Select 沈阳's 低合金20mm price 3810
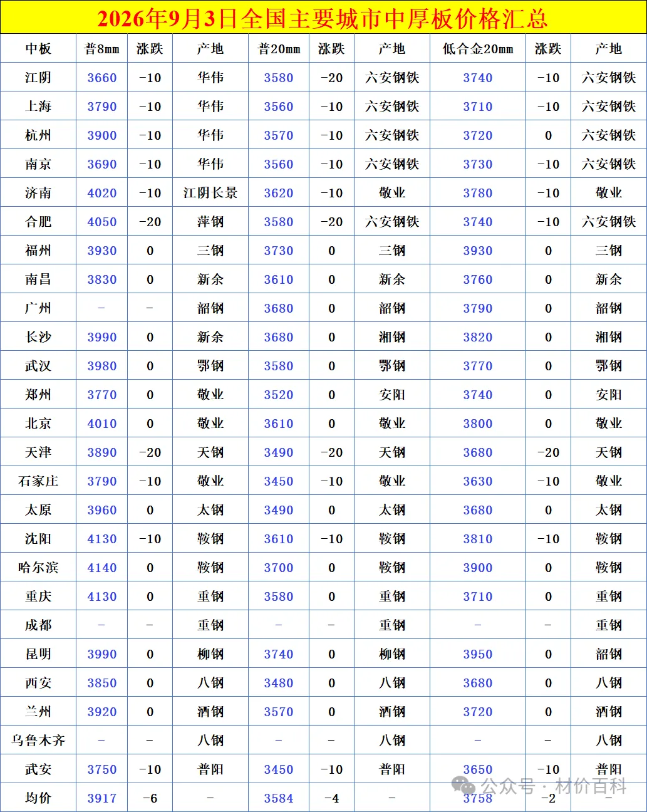The image size is (647, 812). (x=478, y=539)
